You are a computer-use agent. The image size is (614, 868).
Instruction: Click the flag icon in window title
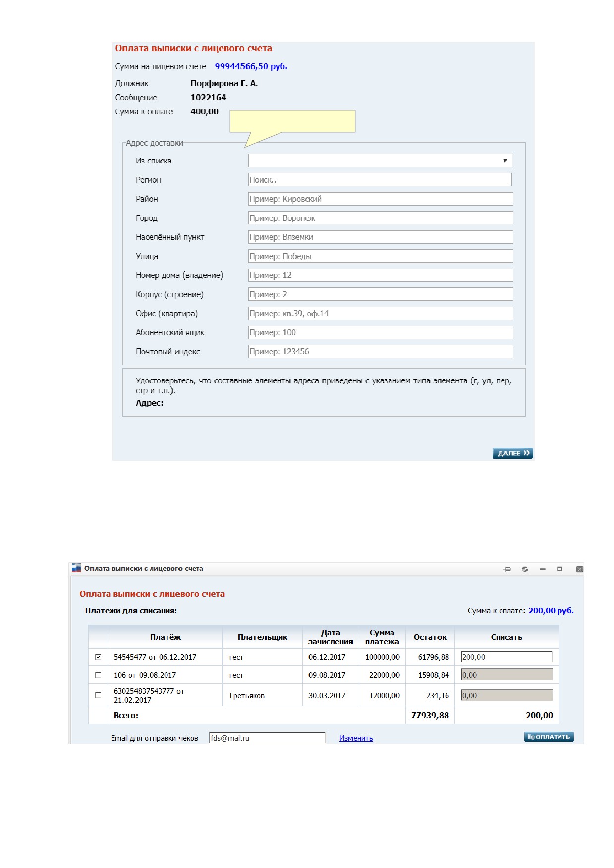click(76, 568)
